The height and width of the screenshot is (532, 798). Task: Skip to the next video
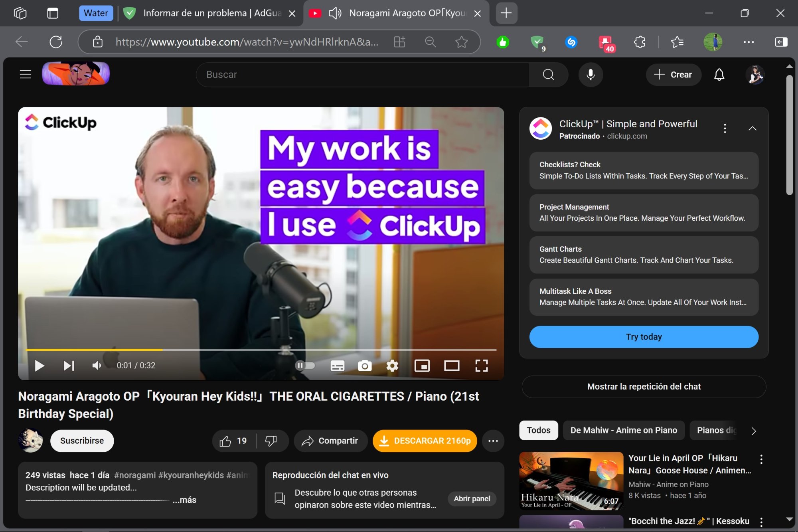(x=69, y=366)
